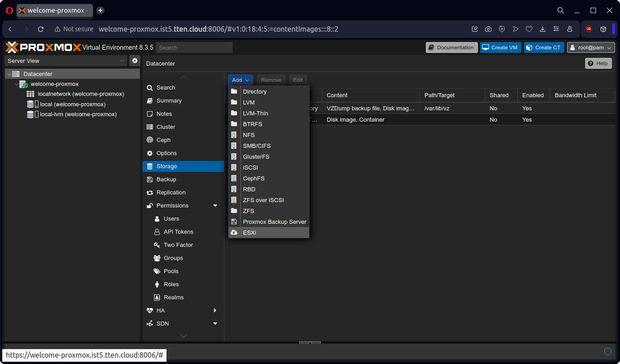620x364 pixels.
Task: Expand the HA section arrow
Action: (x=215, y=311)
